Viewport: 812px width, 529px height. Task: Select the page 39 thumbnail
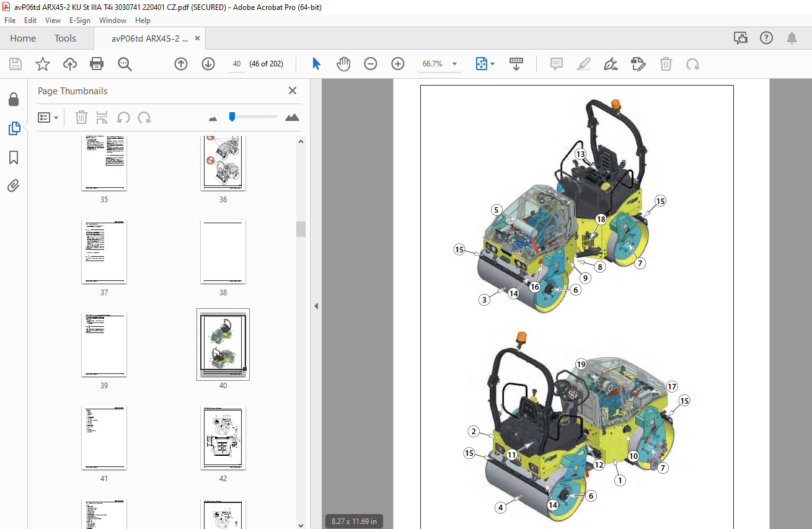point(104,344)
